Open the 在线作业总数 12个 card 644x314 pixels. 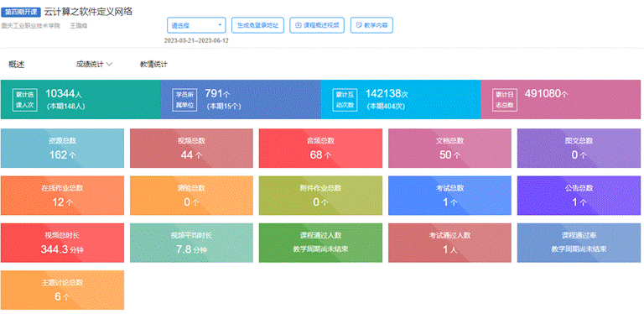point(62,196)
